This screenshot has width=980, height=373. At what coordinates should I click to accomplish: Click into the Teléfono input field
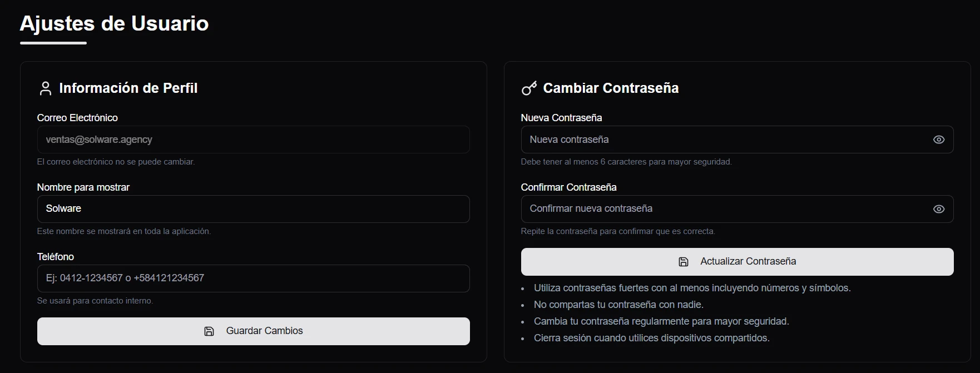tap(253, 278)
